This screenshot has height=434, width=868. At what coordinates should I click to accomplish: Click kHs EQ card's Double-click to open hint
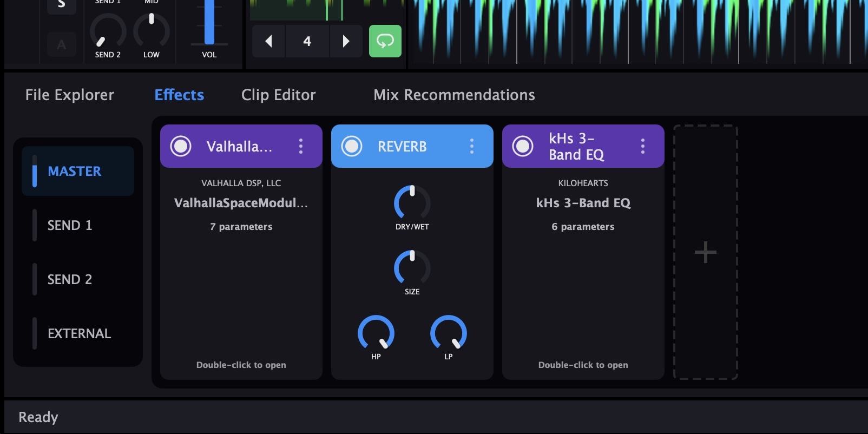[x=583, y=365]
